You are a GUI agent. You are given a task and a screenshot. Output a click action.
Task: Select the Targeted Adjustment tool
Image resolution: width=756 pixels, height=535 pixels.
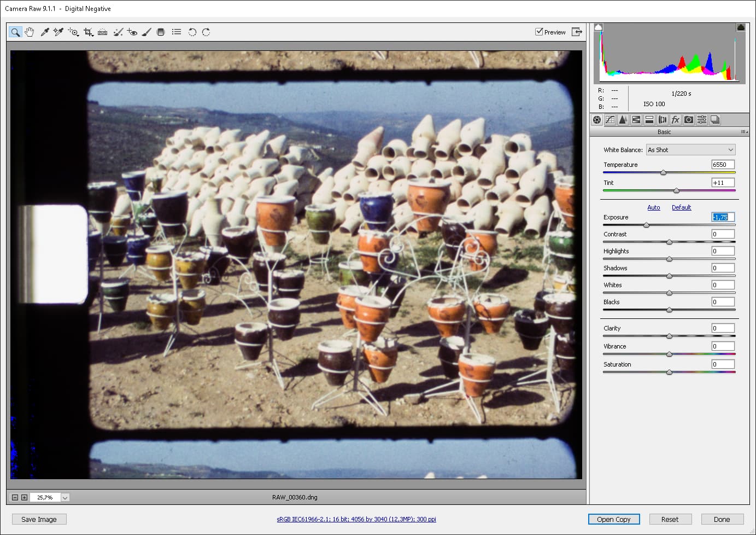click(x=73, y=32)
